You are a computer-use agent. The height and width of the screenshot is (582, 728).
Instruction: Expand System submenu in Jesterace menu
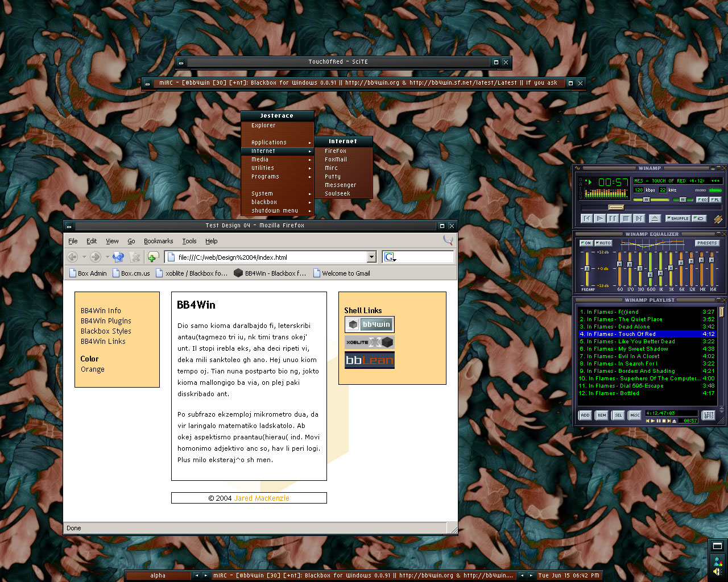click(x=277, y=194)
